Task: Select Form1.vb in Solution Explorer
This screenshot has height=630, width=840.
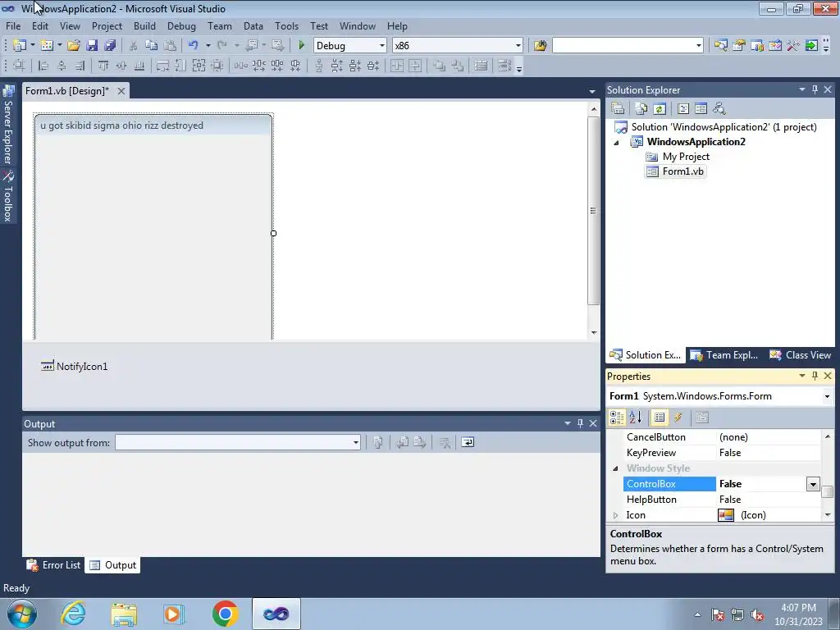Action: click(676, 171)
